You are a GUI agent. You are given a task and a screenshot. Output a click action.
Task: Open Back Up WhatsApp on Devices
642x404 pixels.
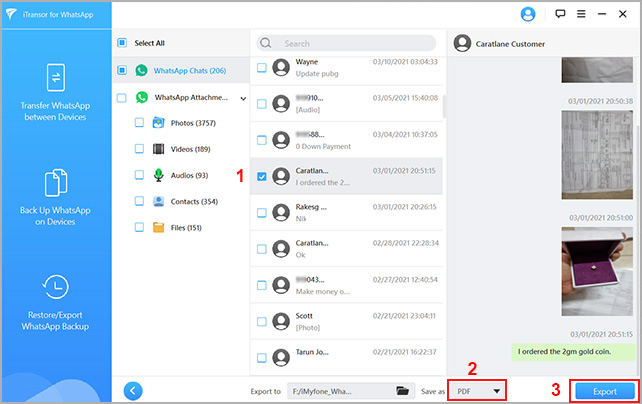pyautogui.click(x=55, y=185)
